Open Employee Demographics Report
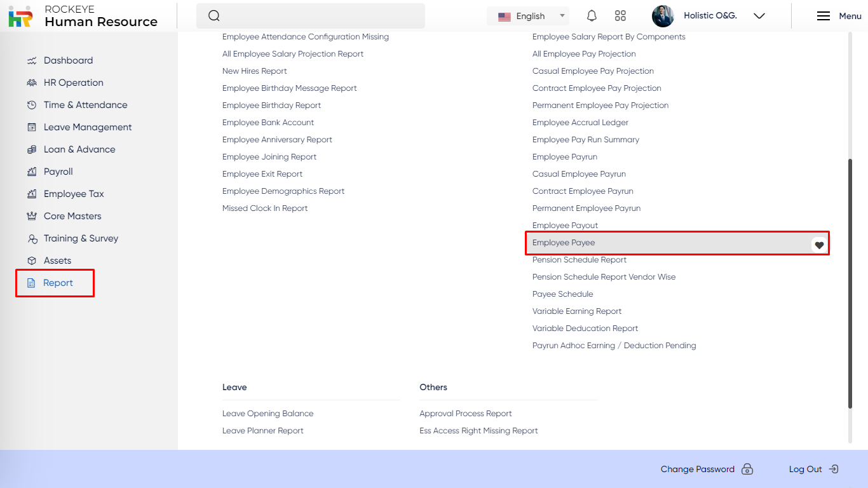The height and width of the screenshot is (488, 868). click(283, 191)
